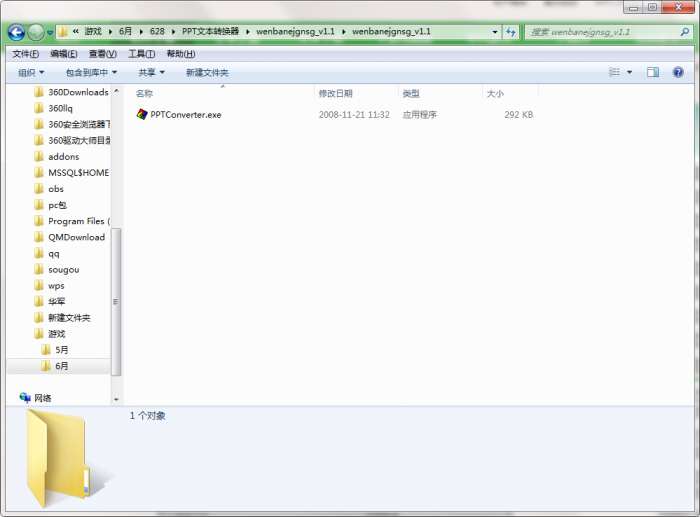Click 628 in the address breadcrumb

click(157, 32)
